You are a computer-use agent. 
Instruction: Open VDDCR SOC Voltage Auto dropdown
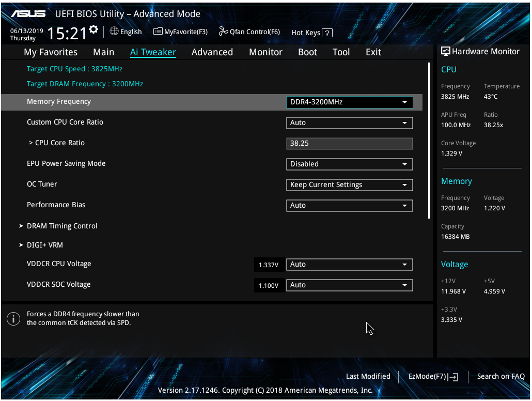coord(350,285)
